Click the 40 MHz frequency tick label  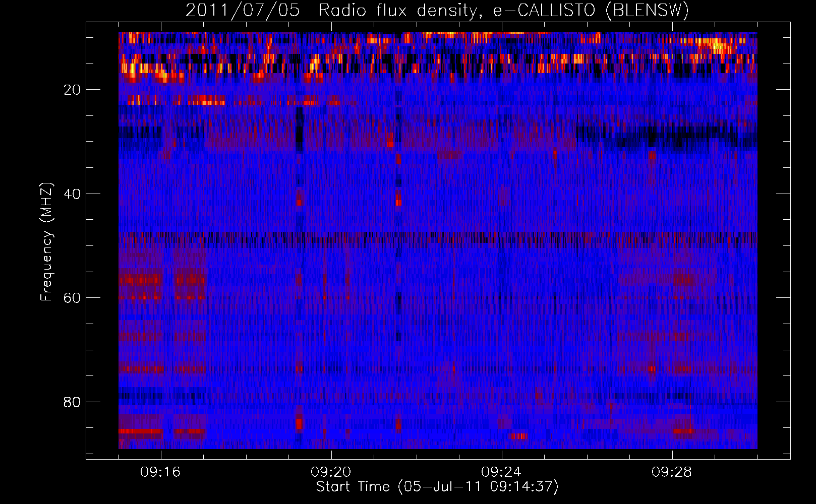coord(72,194)
